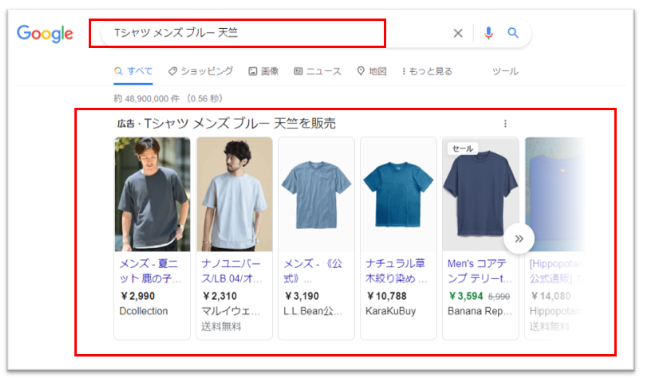The image size is (648, 381).
Task: Open the Men's コアテンプ テリー product link
Action: (479, 271)
